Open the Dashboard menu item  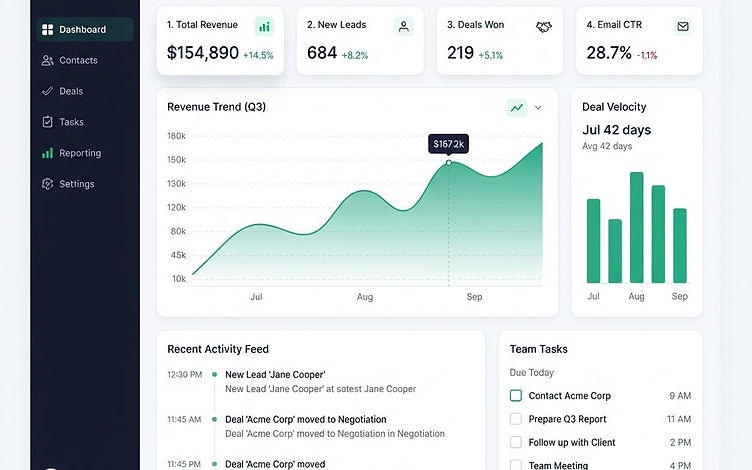(x=85, y=30)
